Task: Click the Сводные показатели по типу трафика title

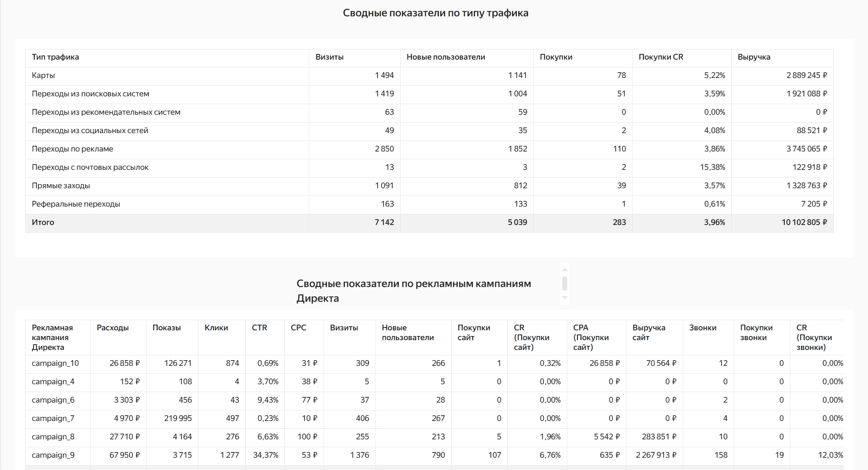Action: click(x=435, y=13)
